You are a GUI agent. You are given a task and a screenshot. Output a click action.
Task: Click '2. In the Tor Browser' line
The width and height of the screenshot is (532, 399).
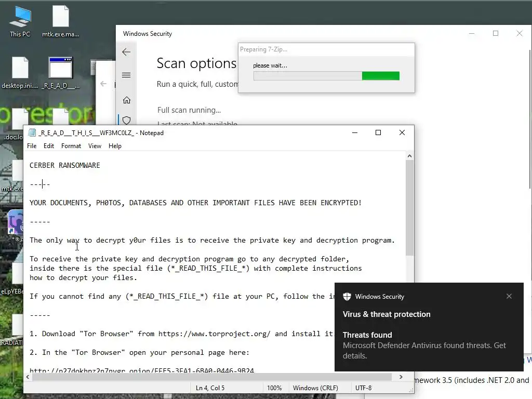point(139,353)
